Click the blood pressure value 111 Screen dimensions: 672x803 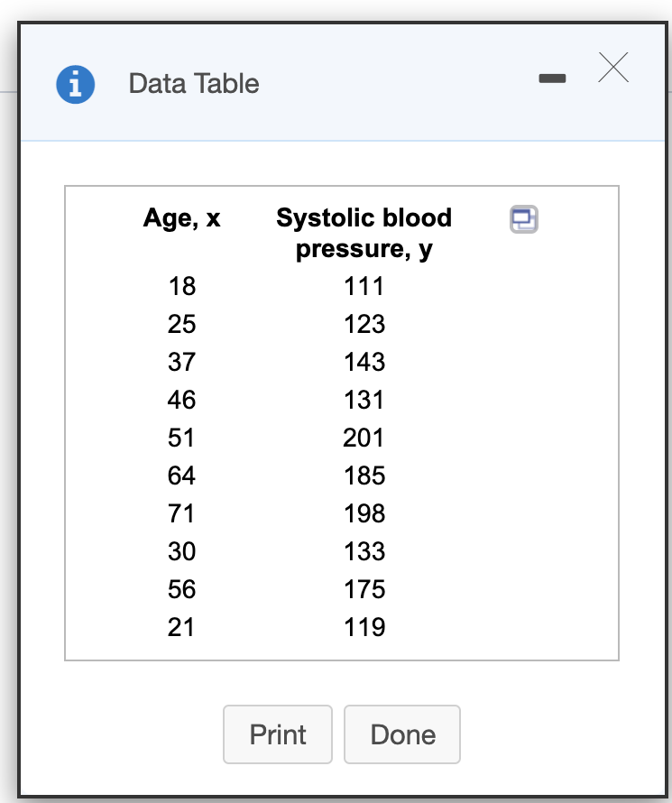[x=364, y=287]
